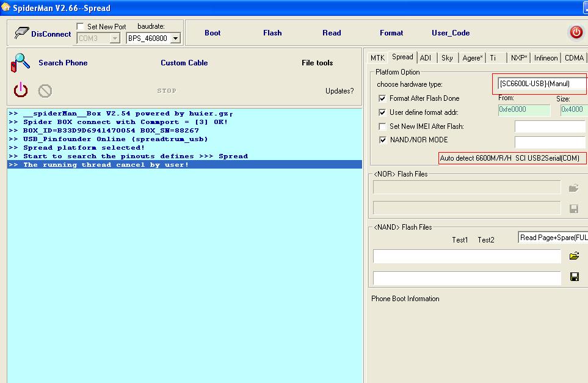Switch to the Agere* tab

[x=472, y=58]
